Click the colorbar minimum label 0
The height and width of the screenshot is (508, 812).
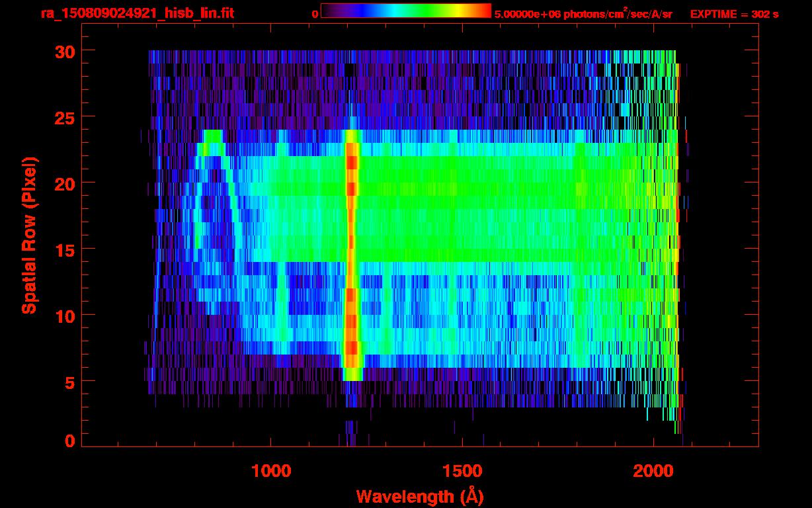(315, 14)
